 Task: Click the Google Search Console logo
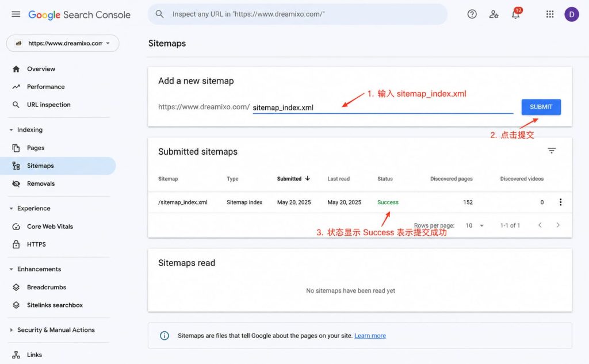pyautogui.click(x=79, y=14)
